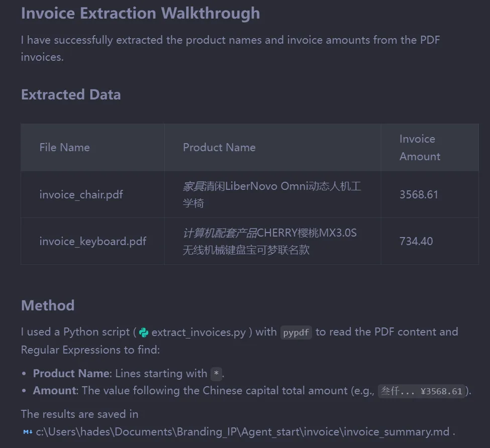Click the Invoice Amount column header
The height and width of the screenshot is (448, 490).
420,148
